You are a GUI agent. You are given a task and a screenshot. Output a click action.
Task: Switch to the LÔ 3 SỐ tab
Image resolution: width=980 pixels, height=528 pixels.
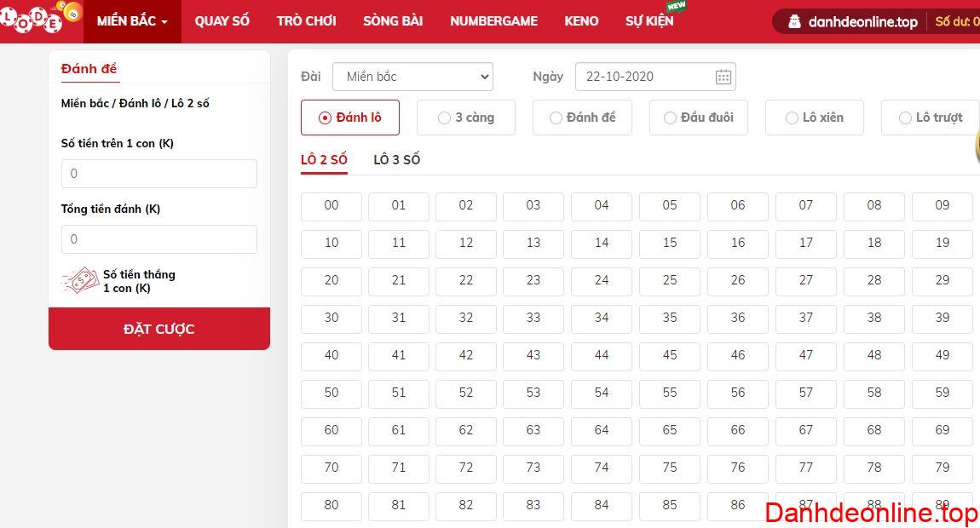[x=397, y=159]
